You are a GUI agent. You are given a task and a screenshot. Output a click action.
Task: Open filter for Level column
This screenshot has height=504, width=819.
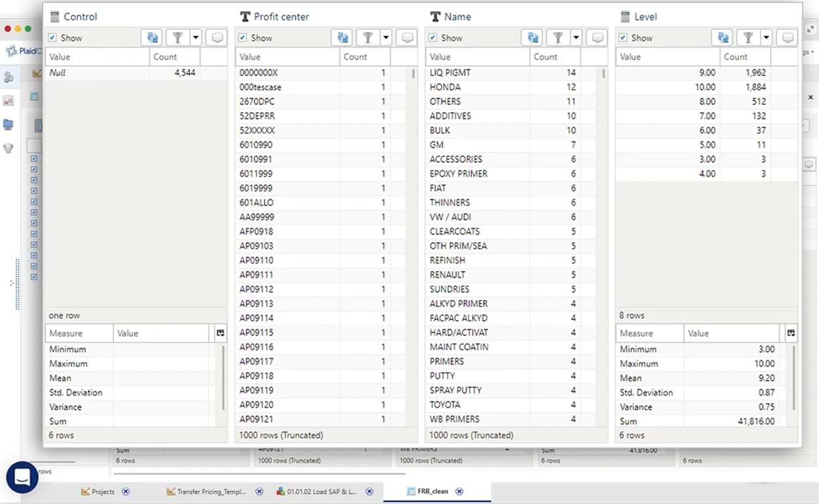pyautogui.click(x=748, y=38)
